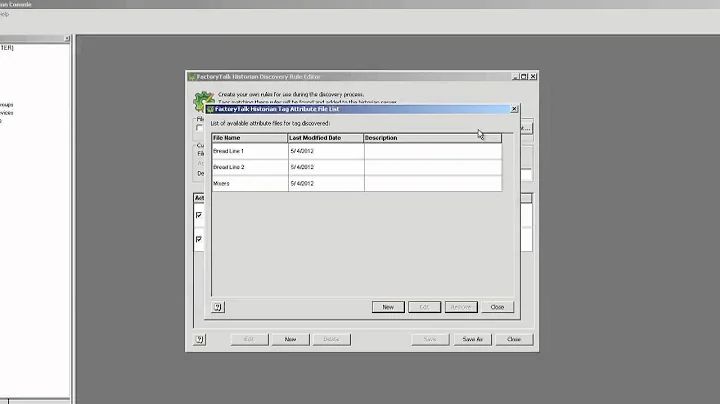This screenshot has height=404, width=720.
Task: Click Close in the Attribute File List dialog
Action: (497, 307)
